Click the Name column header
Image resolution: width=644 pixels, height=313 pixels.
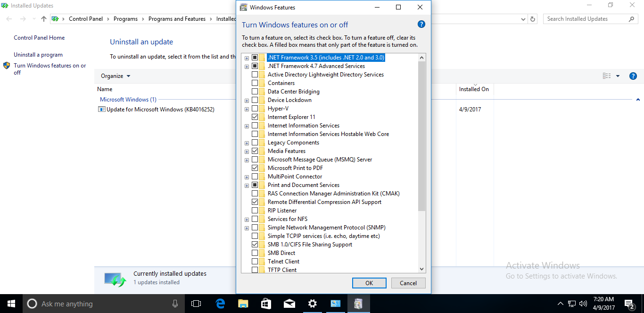click(x=105, y=89)
